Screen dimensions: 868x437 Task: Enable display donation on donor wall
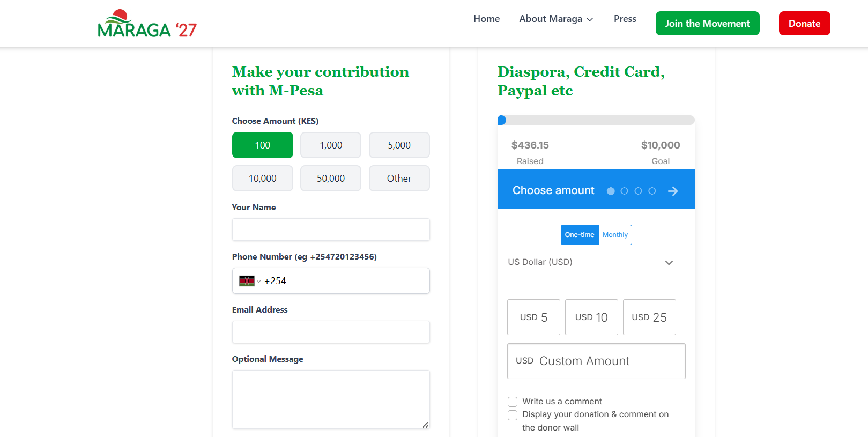pos(513,415)
